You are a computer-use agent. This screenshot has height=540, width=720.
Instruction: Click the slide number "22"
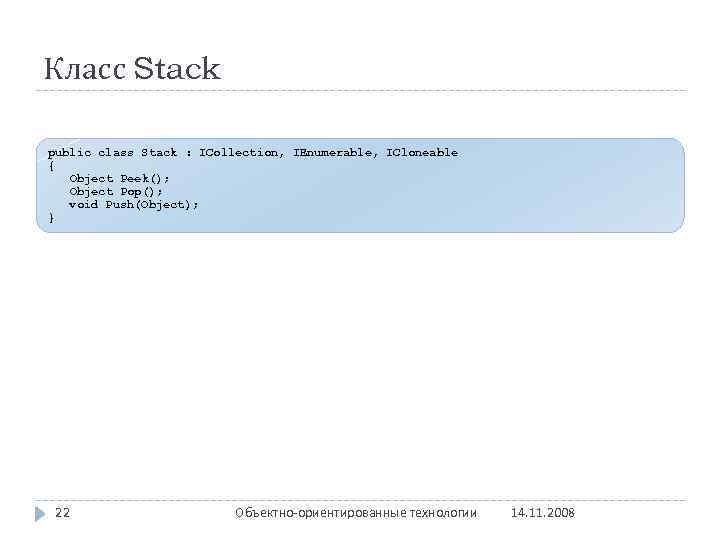(x=62, y=512)
